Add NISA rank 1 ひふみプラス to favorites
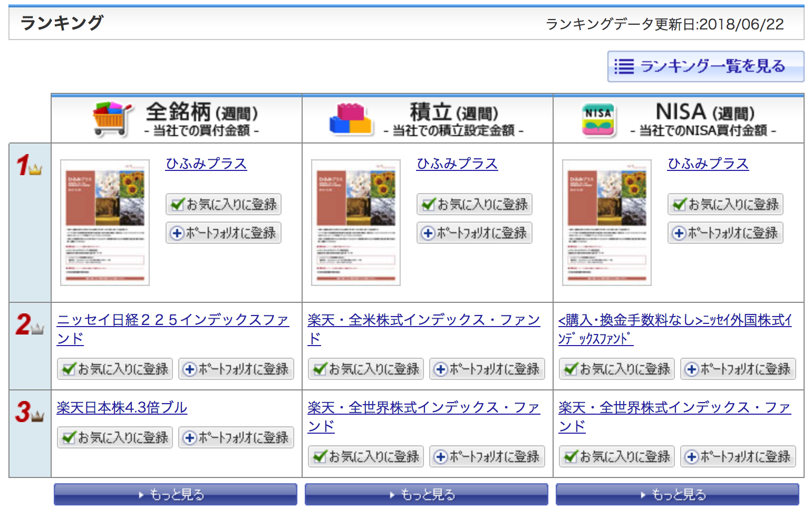 [726, 204]
